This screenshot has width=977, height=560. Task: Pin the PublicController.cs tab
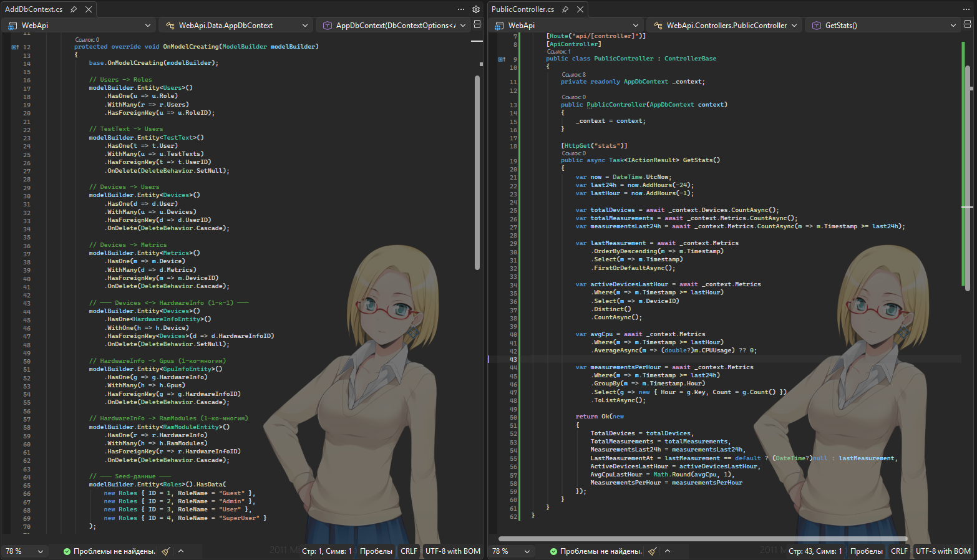565,9
